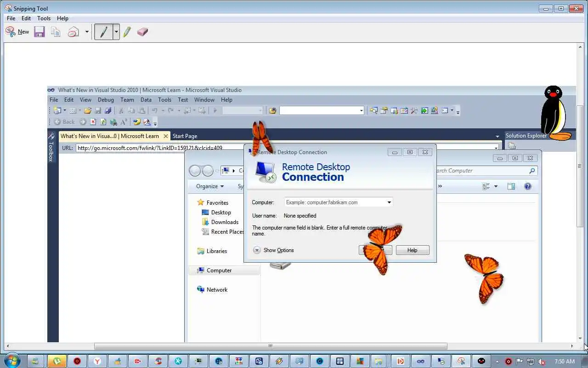Click the Stop browser icon with red X

pos(93,122)
